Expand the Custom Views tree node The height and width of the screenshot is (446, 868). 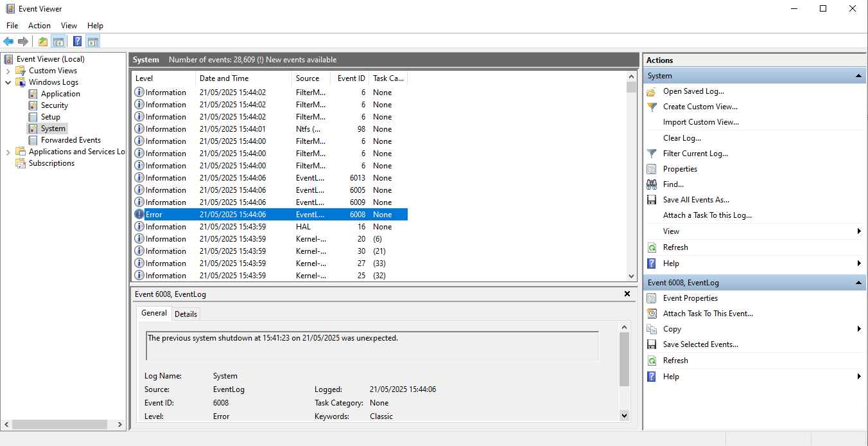[x=8, y=71]
